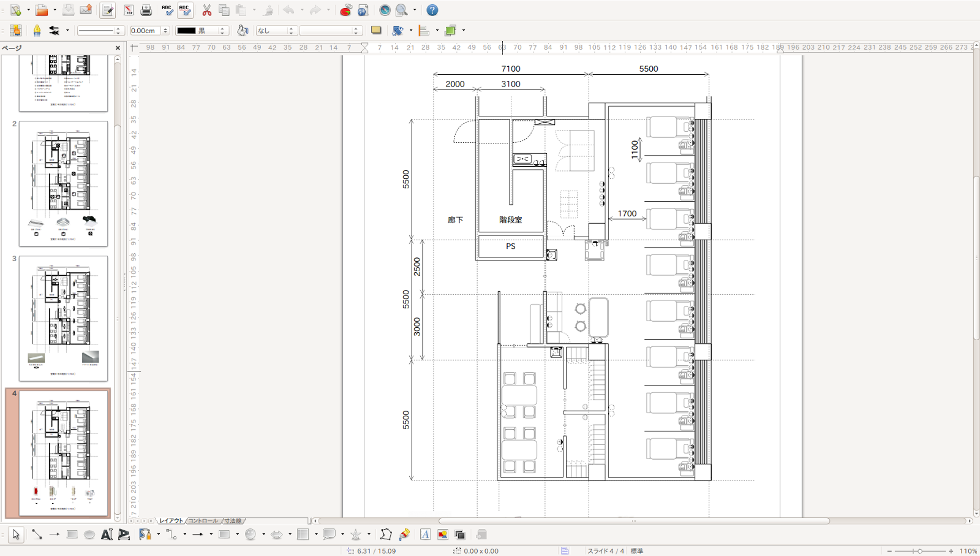Toggle Edit Points mode
This screenshot has height=556, width=980.
(x=386, y=535)
